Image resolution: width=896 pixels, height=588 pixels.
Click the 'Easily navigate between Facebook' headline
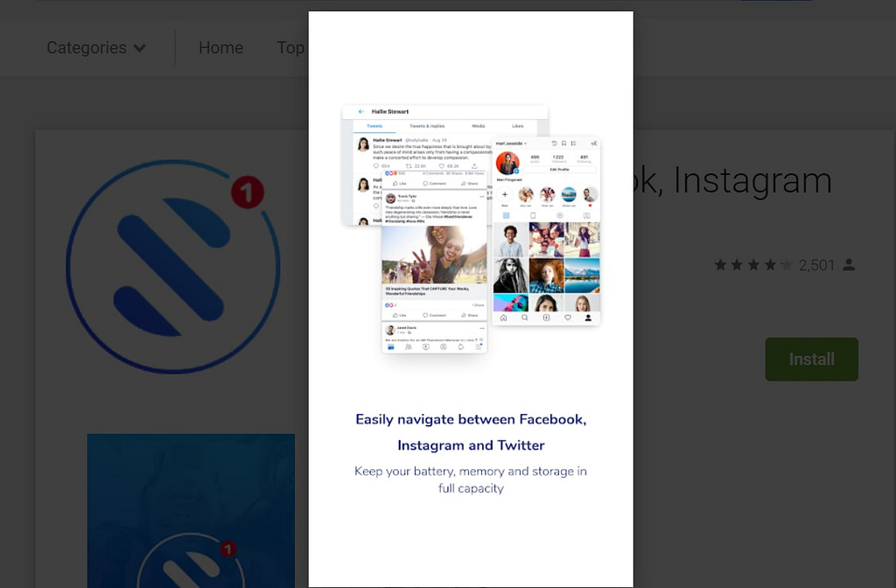click(471, 432)
